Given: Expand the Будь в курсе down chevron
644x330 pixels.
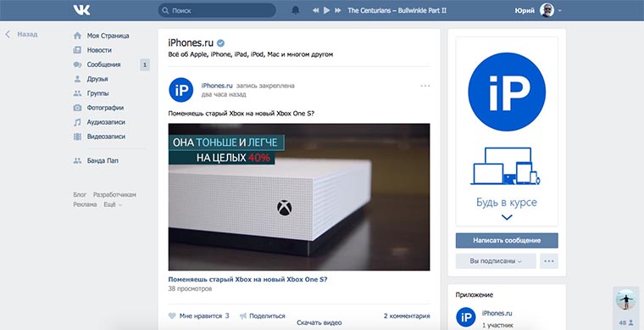Looking at the screenshot, I should click(x=507, y=217).
